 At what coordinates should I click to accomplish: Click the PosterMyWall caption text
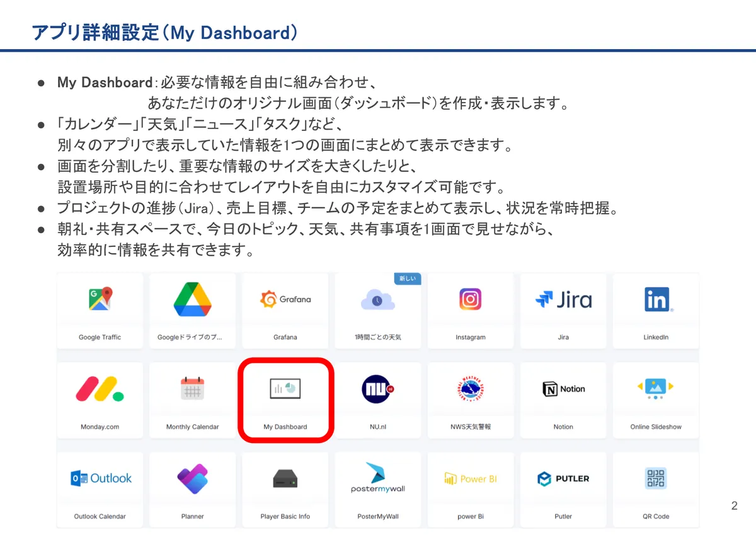[x=378, y=516]
